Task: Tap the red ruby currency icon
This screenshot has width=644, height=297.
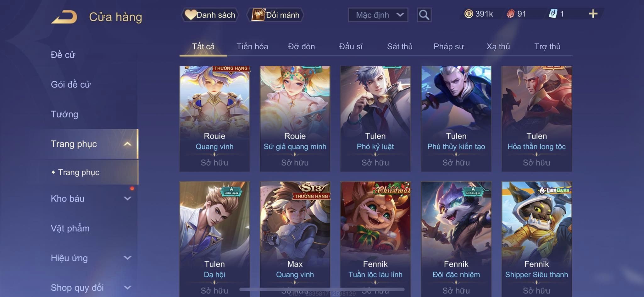Action: tap(511, 14)
